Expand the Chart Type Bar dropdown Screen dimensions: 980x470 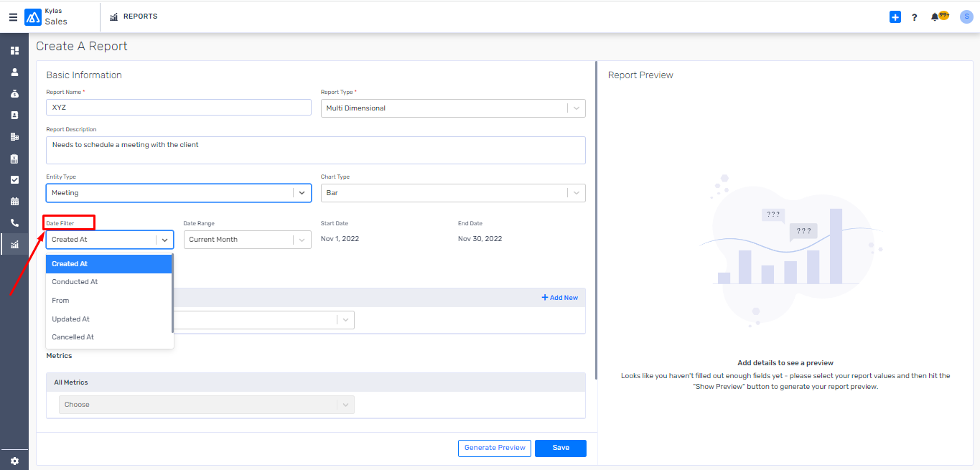click(453, 192)
